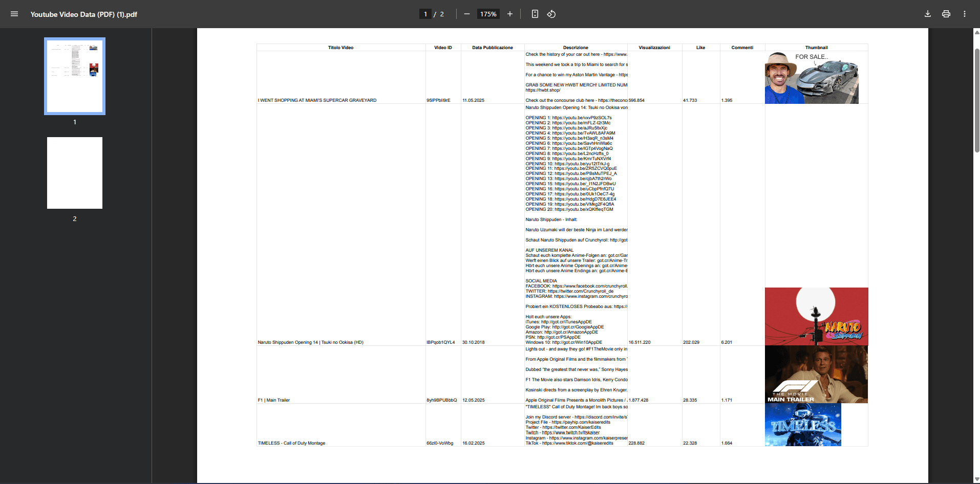This screenshot has height=484, width=980.
Task: Click video ID '95lPPbII9rE'
Action: click(438, 100)
